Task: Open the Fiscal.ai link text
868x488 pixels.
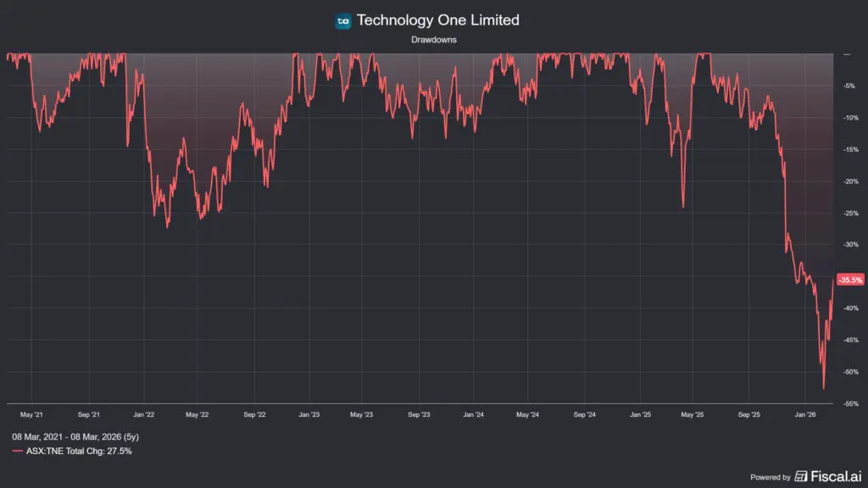Action: tap(835, 476)
